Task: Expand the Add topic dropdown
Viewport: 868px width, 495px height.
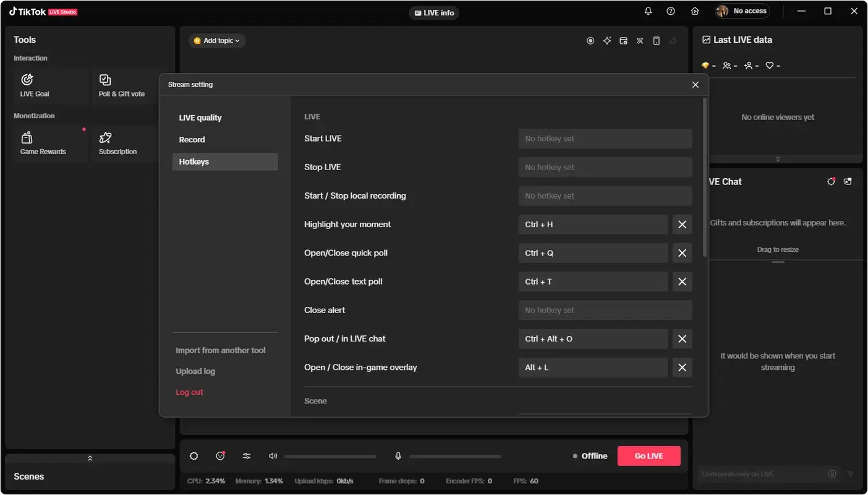Action: pyautogui.click(x=217, y=40)
